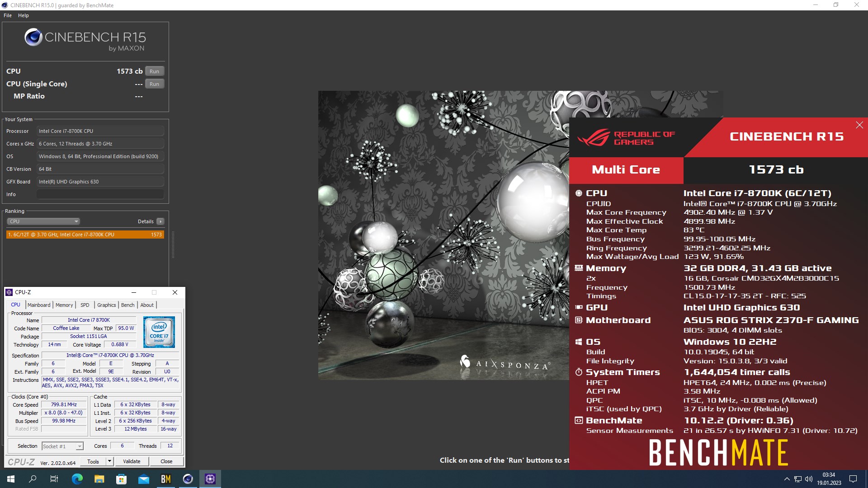Image resolution: width=868 pixels, height=488 pixels.
Task: Open the Help menu in Cinebench
Action: coord(24,15)
